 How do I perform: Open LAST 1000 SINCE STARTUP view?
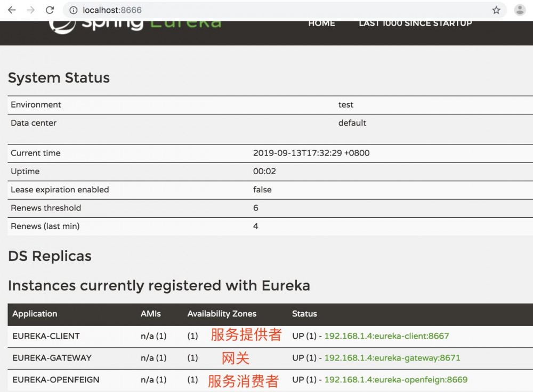pos(415,23)
